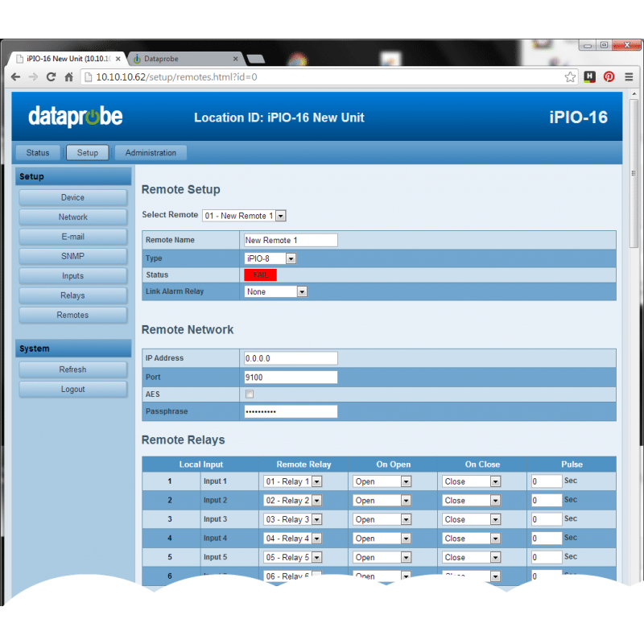Open the Type iPIO-8 dropdown
This screenshot has height=644, width=644.
coord(270,258)
